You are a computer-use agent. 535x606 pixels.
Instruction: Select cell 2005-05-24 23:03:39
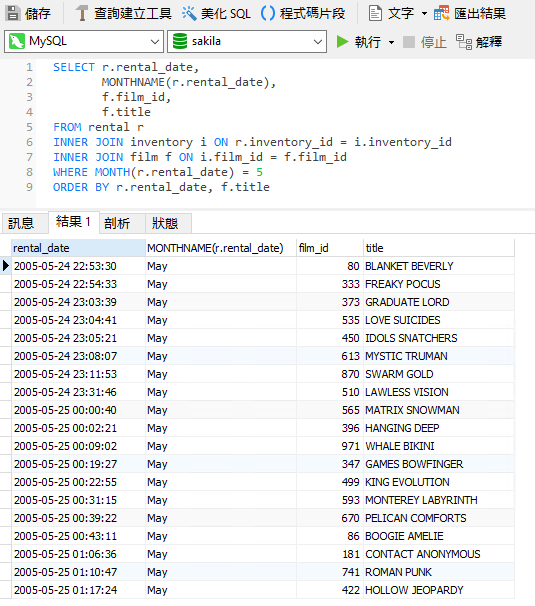tap(78, 302)
